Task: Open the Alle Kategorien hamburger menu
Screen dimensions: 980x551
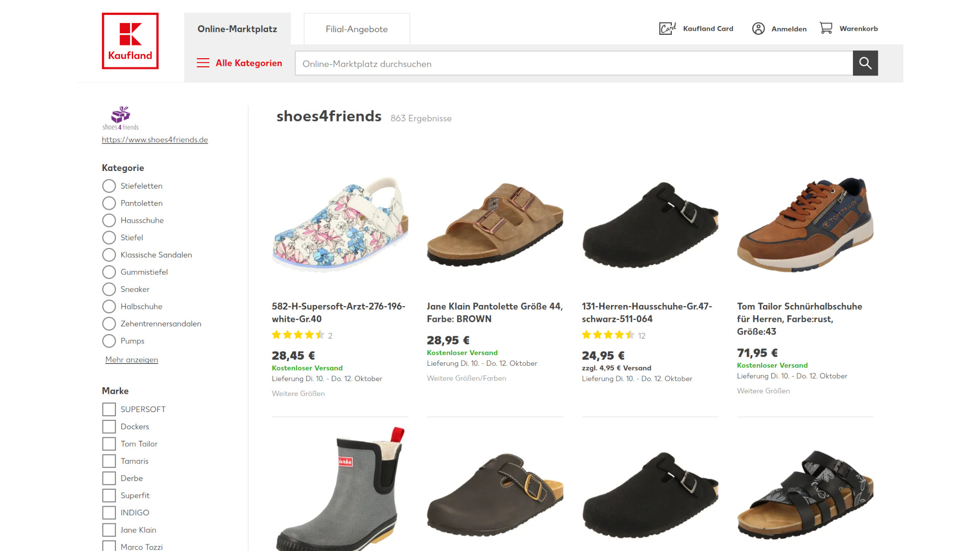Action: click(203, 63)
